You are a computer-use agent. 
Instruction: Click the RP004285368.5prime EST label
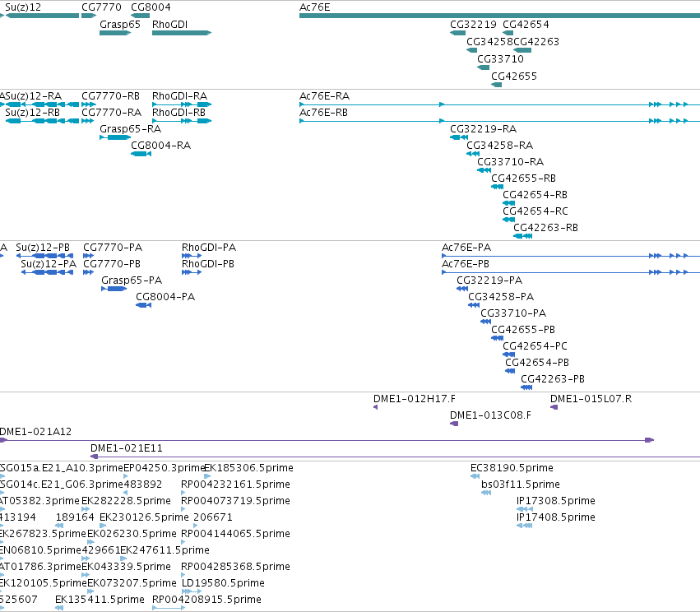click(x=236, y=567)
